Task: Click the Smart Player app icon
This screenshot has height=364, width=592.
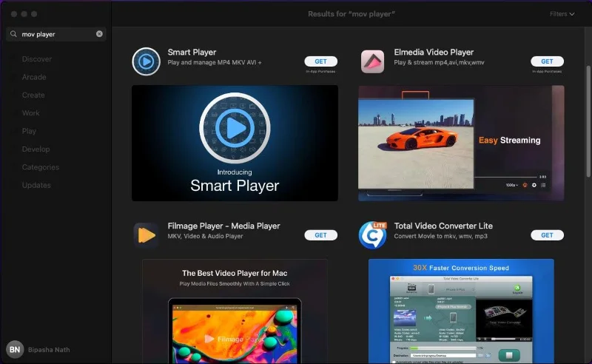Action: [146, 61]
